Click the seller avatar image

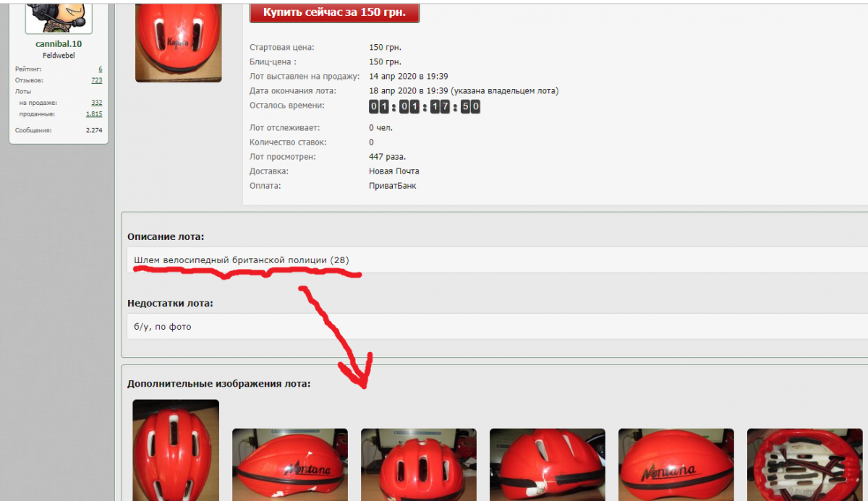(59, 17)
